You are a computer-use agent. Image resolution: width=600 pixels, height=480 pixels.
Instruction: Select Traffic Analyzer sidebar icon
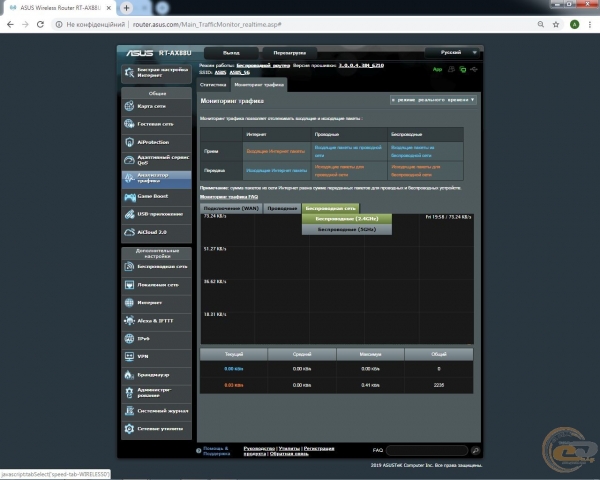(x=129, y=178)
